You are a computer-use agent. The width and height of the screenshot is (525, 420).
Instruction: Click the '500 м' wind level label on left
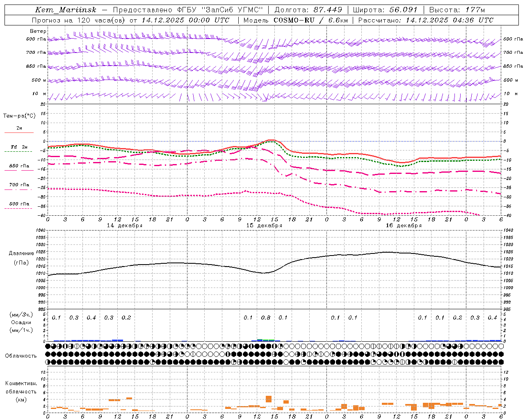tap(39, 80)
